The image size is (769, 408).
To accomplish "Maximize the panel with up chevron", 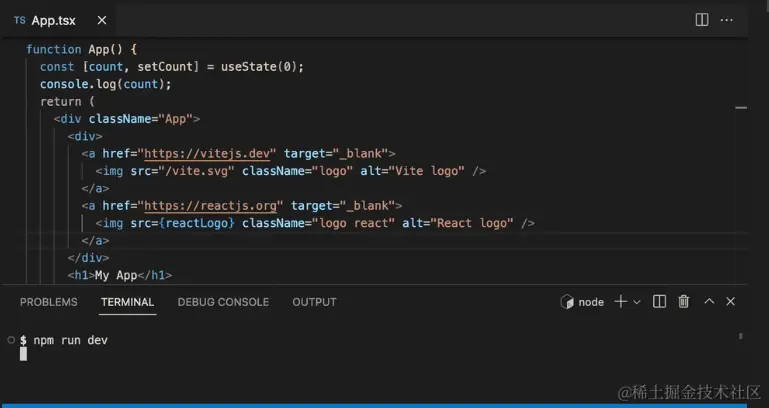I will pos(709,302).
